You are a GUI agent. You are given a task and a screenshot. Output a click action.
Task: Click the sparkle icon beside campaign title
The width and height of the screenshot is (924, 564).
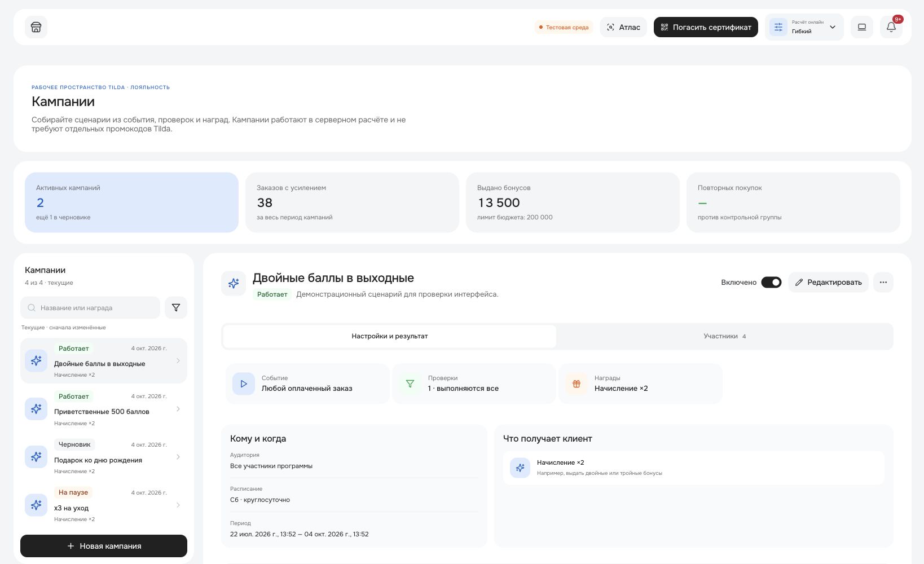click(x=234, y=283)
